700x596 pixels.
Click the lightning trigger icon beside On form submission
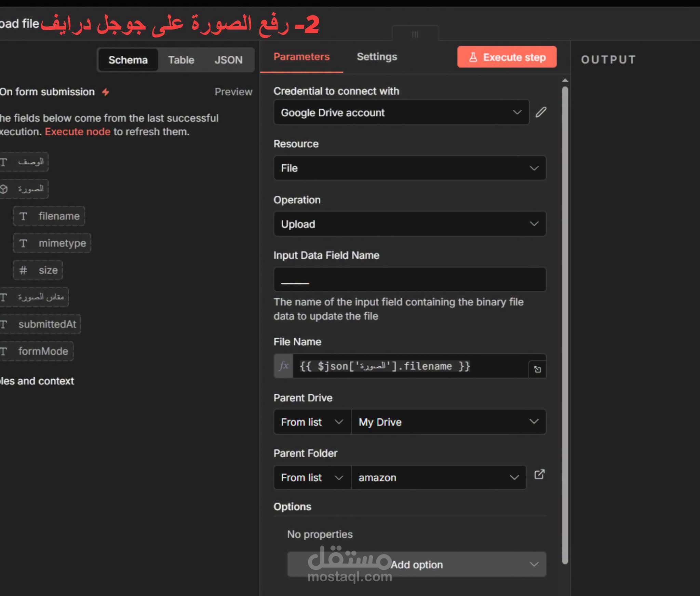[106, 92]
